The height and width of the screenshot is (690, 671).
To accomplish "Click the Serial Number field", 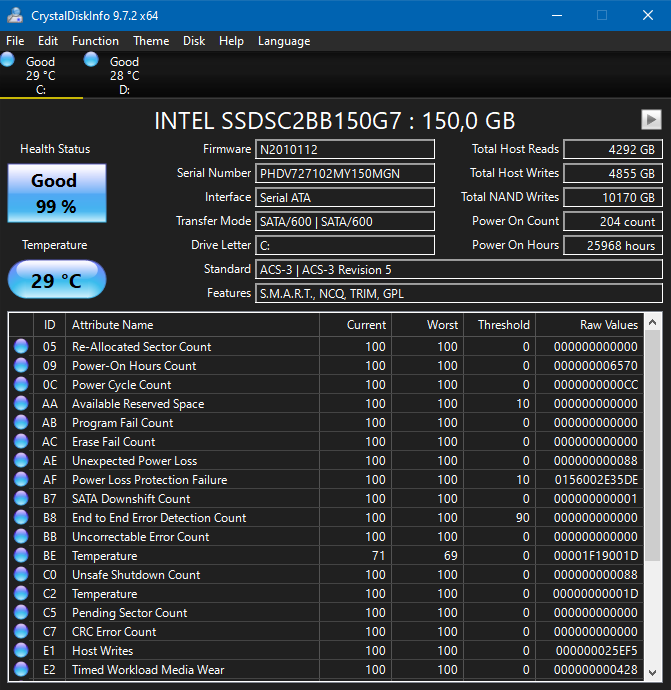I will pyautogui.click(x=345, y=173).
